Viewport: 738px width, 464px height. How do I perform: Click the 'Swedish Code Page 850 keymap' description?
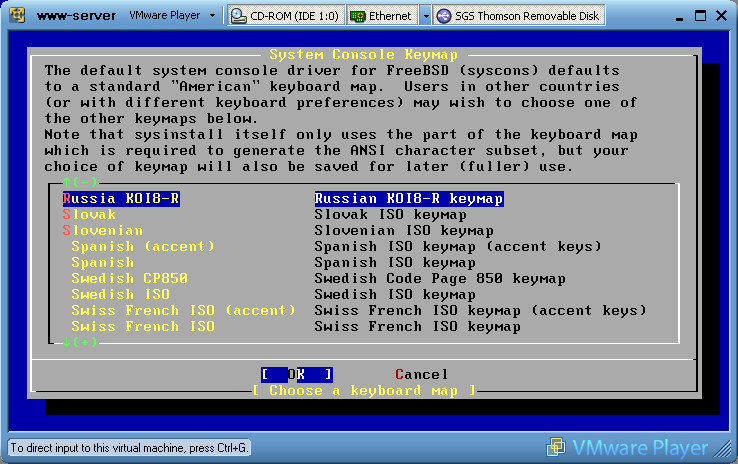coord(440,279)
